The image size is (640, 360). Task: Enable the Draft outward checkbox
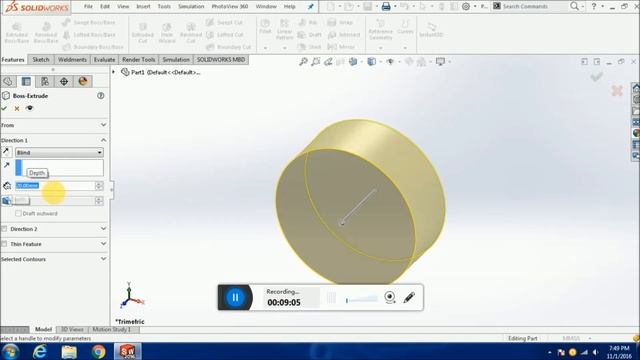click(x=18, y=213)
